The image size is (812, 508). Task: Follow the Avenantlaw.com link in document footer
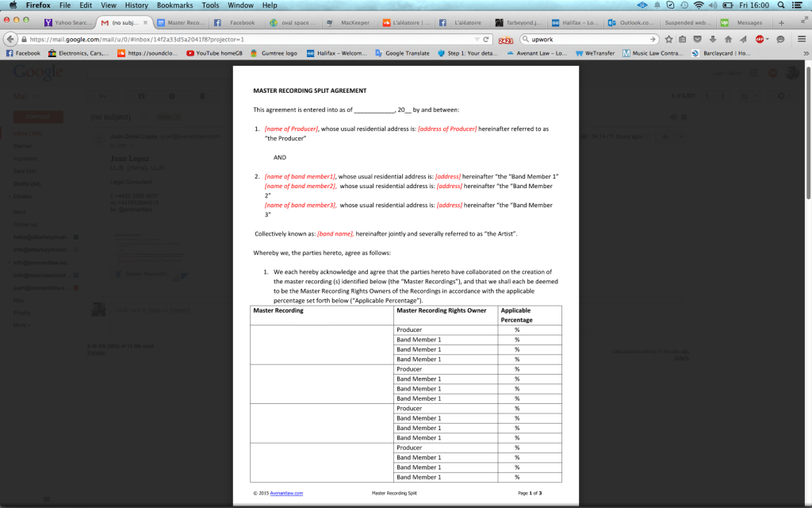click(286, 494)
